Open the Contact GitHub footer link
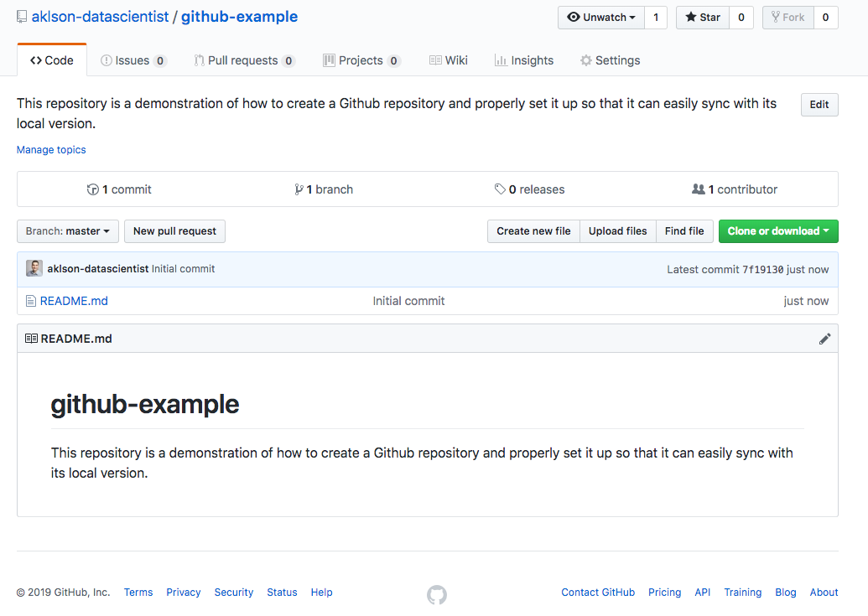The image size is (868, 616). pos(598,593)
